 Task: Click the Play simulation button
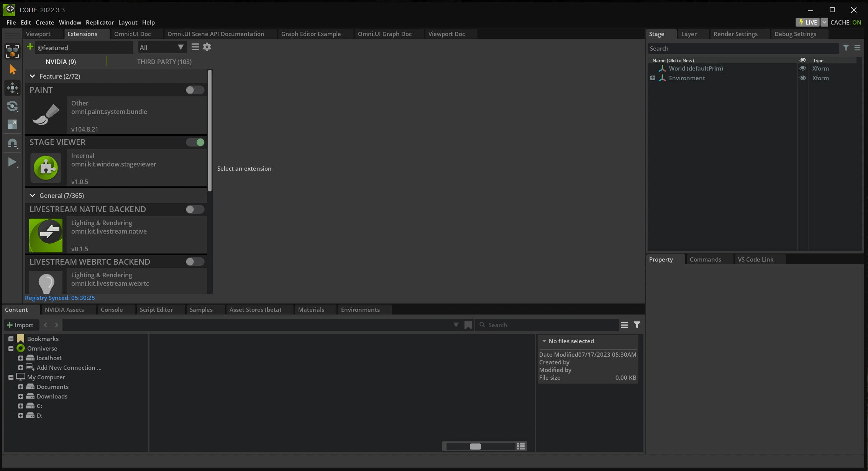coord(12,162)
